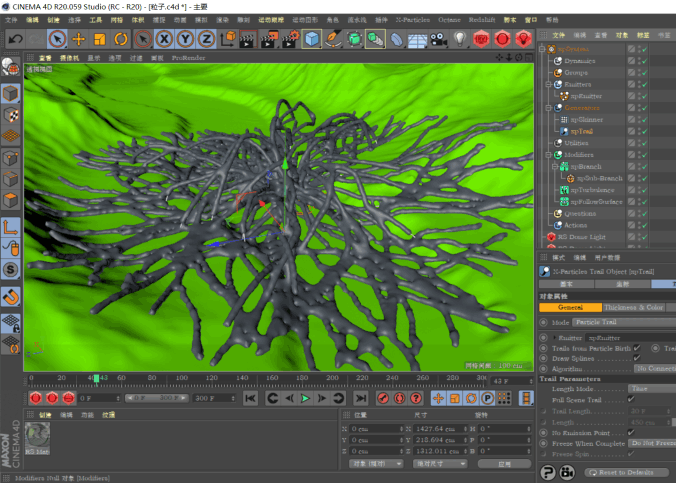This screenshot has height=483, width=676.
Task: Open render settings clapperboard with gear
Action: click(x=291, y=39)
